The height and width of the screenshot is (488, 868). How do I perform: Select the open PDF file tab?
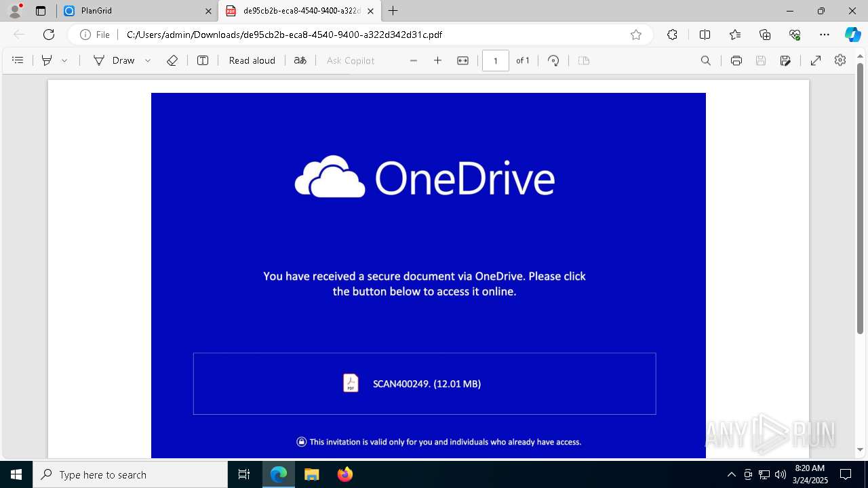300,11
